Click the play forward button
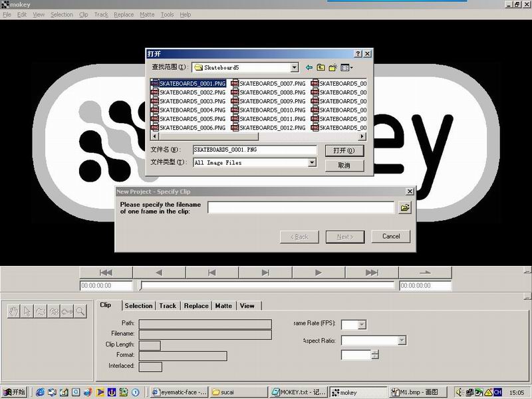Screen dimensions: 532x399 319,273
